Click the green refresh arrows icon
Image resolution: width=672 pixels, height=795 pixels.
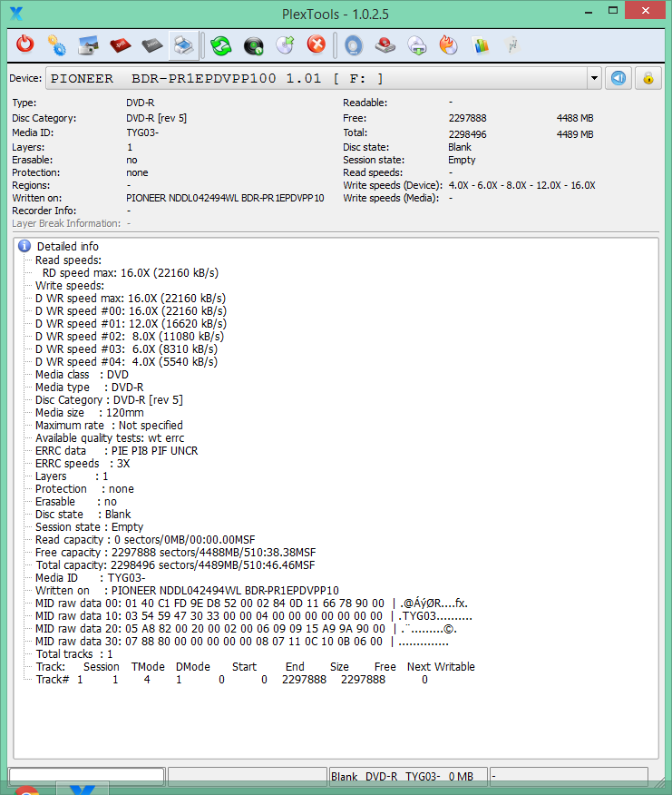click(221, 45)
